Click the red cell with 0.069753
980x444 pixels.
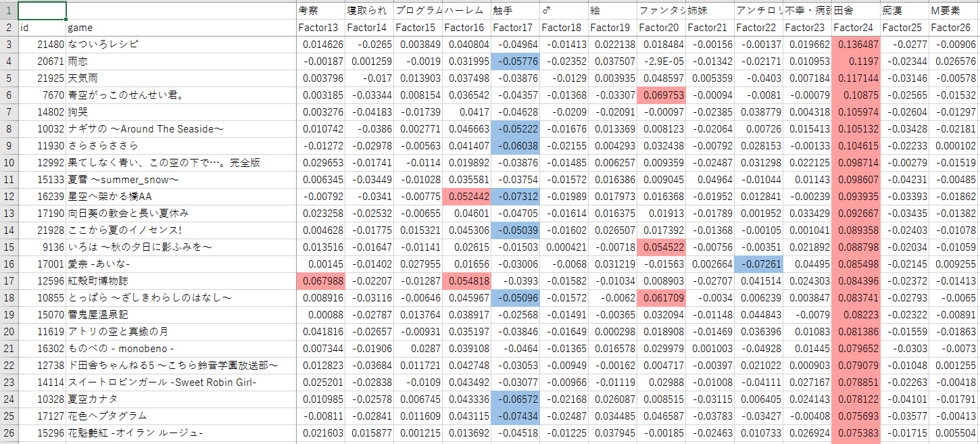(x=661, y=95)
